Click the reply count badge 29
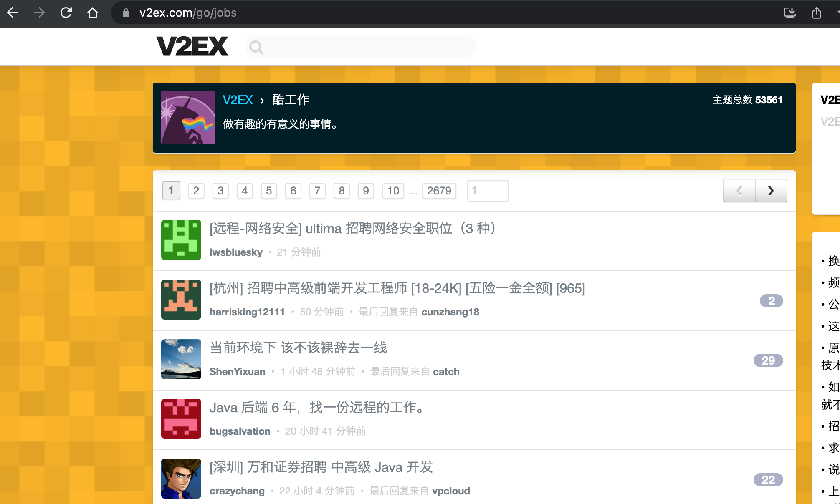 click(x=768, y=360)
